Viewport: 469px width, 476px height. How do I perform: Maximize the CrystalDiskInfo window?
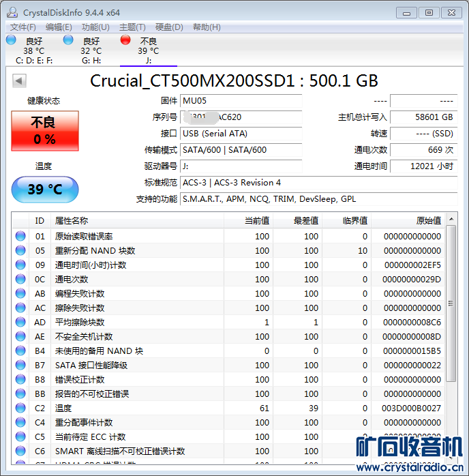(x=429, y=13)
